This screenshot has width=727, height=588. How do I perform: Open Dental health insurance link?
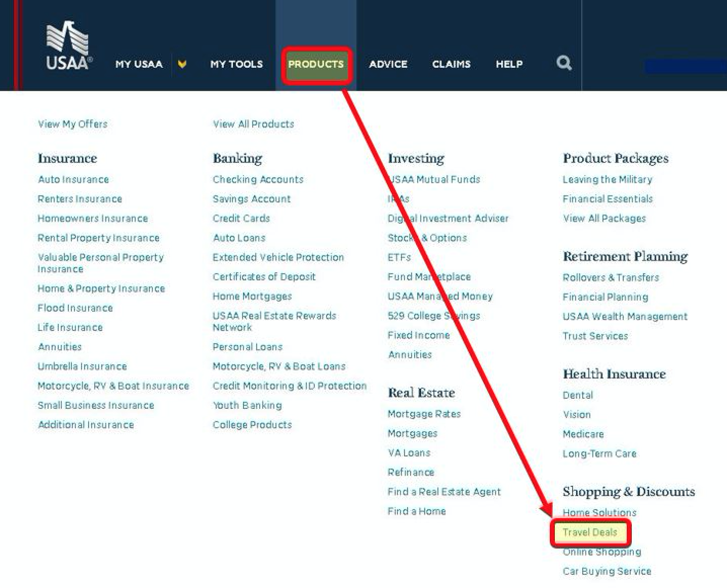pyautogui.click(x=578, y=395)
